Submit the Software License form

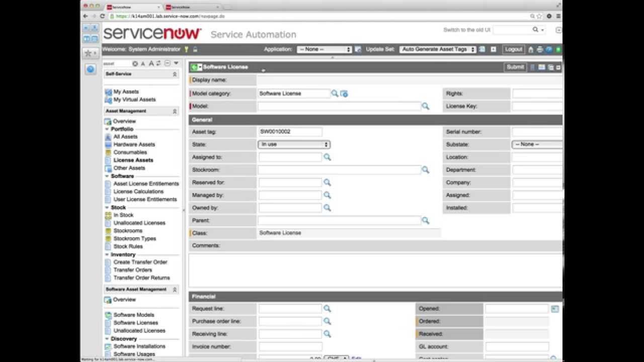(x=515, y=67)
